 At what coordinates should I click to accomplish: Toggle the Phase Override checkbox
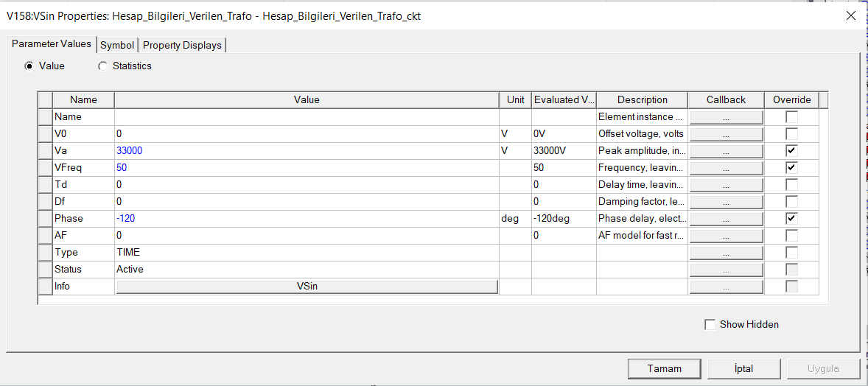click(x=791, y=219)
